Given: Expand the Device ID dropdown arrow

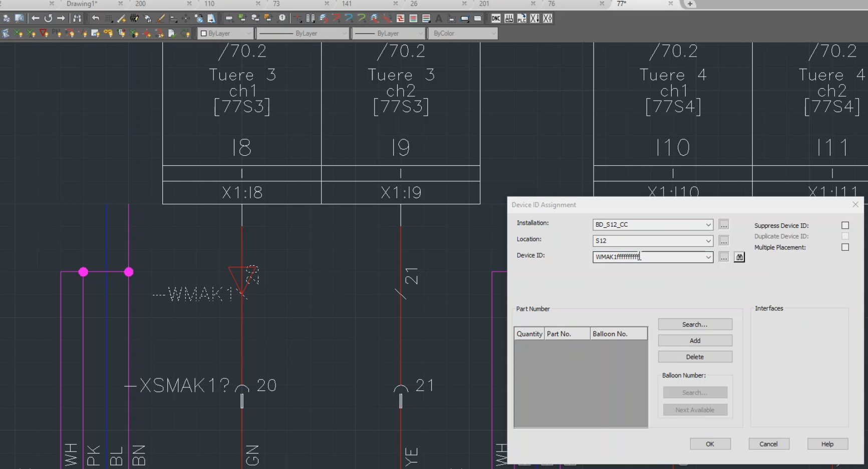Looking at the screenshot, I should tap(708, 257).
